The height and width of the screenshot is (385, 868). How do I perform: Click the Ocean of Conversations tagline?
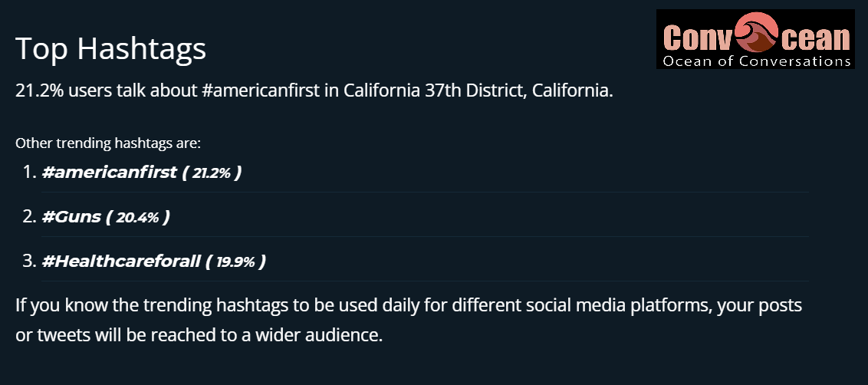tap(756, 61)
